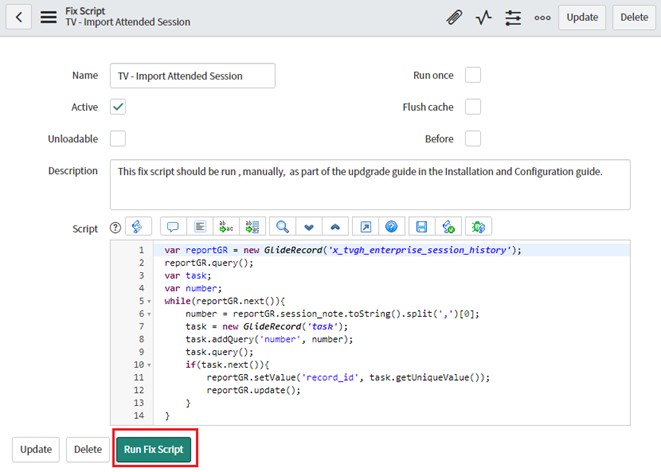The height and width of the screenshot is (472, 661).
Task: Click the 'var number;' code line
Action: 193,288
